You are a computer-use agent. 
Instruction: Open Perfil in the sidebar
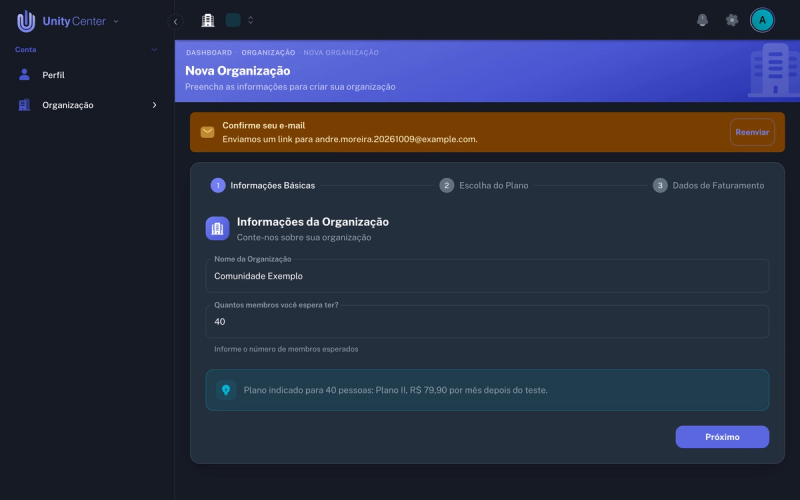click(87, 75)
